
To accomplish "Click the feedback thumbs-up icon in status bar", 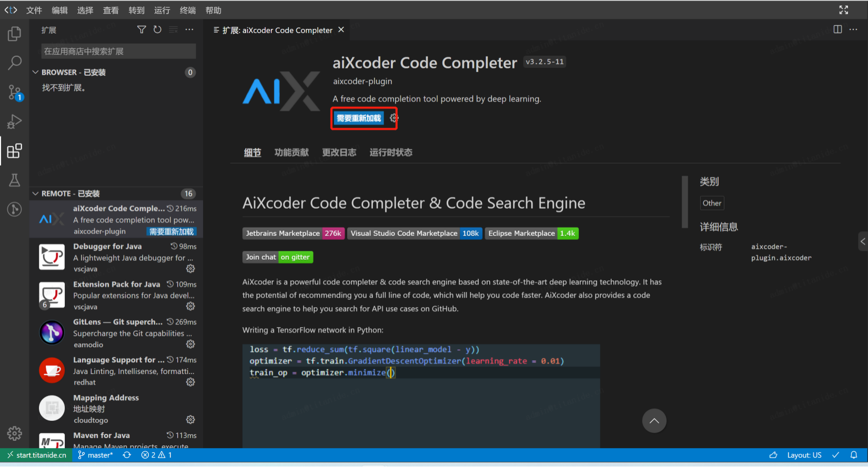I will (773, 455).
